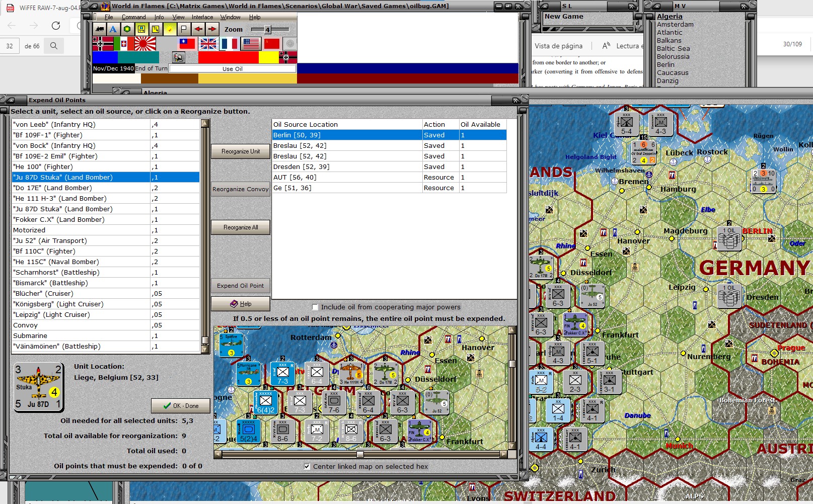Image resolution: width=813 pixels, height=504 pixels.
Task: Select the "Bismarck" (Battleship) row
Action: pos(106,283)
